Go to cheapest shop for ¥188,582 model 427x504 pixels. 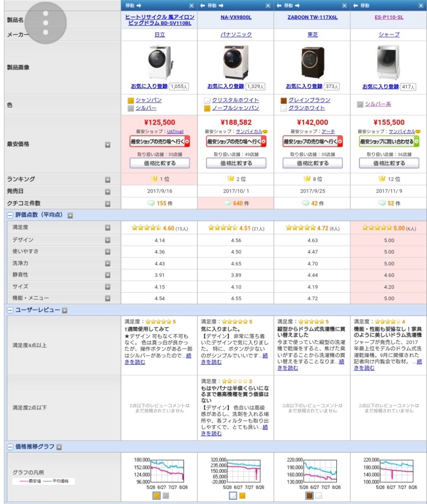[x=236, y=141]
